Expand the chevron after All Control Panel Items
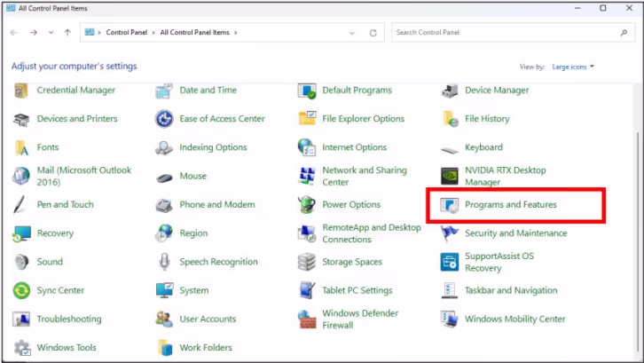Image resolution: width=644 pixels, height=363 pixels. [x=235, y=33]
